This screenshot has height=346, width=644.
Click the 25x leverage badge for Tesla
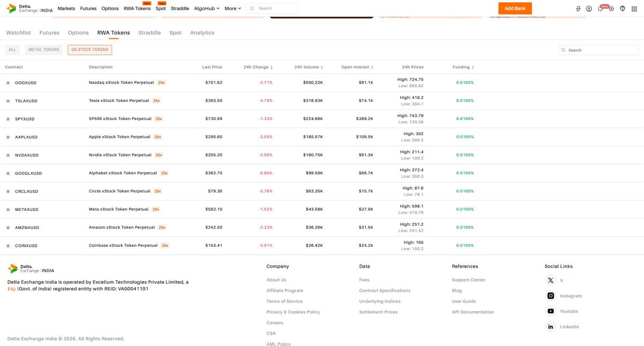click(156, 101)
